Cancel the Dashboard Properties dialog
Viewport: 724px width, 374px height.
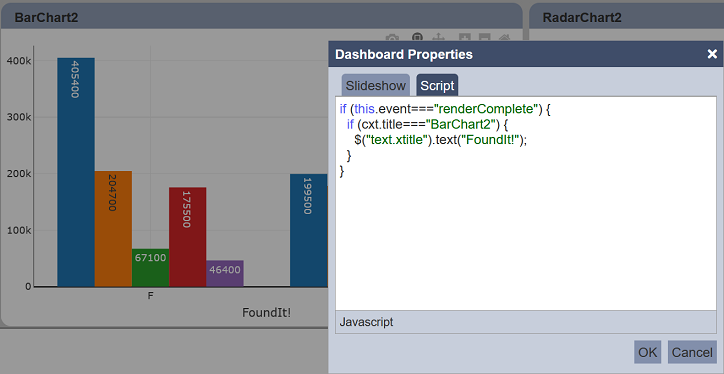point(692,352)
